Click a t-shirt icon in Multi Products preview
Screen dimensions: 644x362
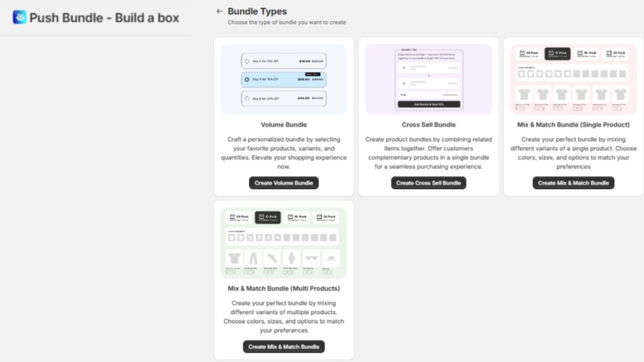pos(234,258)
